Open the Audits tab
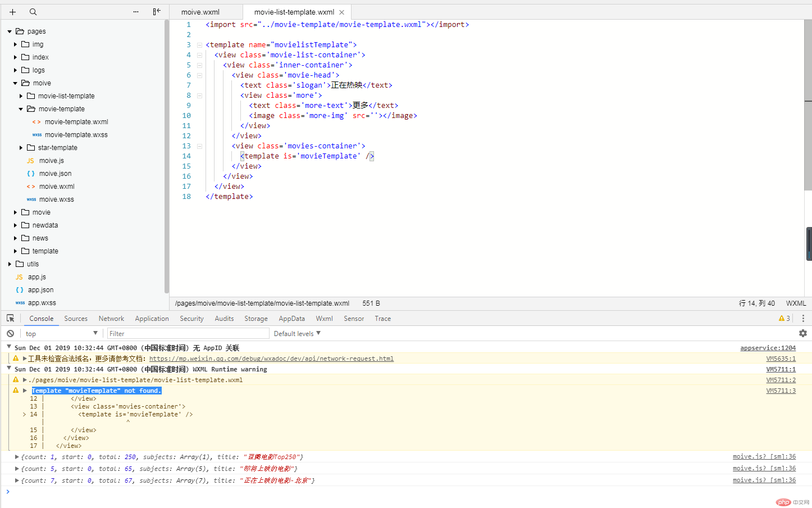This screenshot has width=812, height=508. pyautogui.click(x=224, y=318)
